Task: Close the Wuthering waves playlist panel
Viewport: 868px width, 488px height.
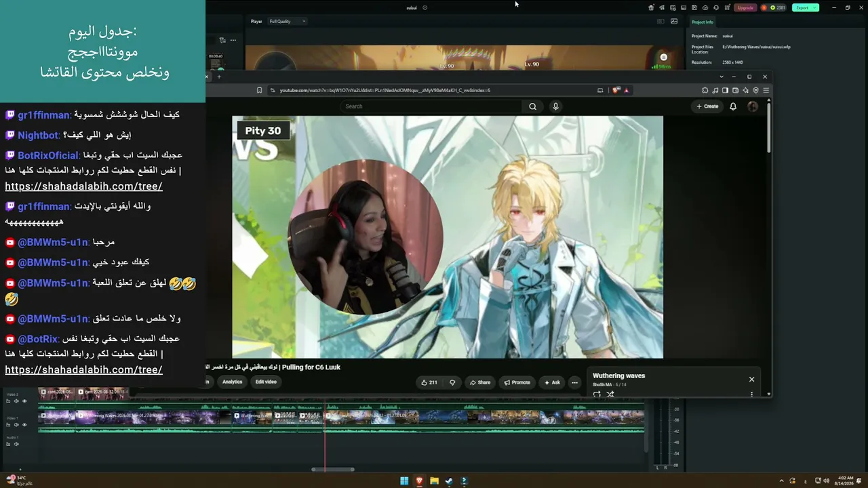Action: coord(751,379)
